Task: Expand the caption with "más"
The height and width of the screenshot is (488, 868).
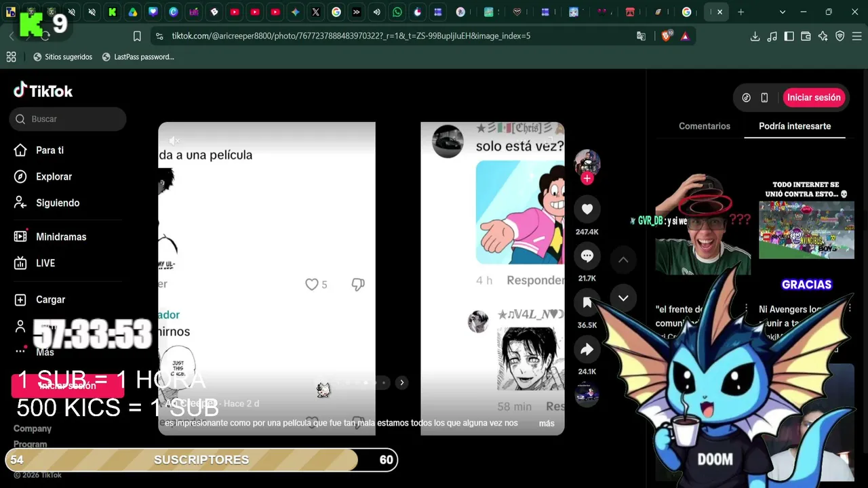Action: point(547,424)
